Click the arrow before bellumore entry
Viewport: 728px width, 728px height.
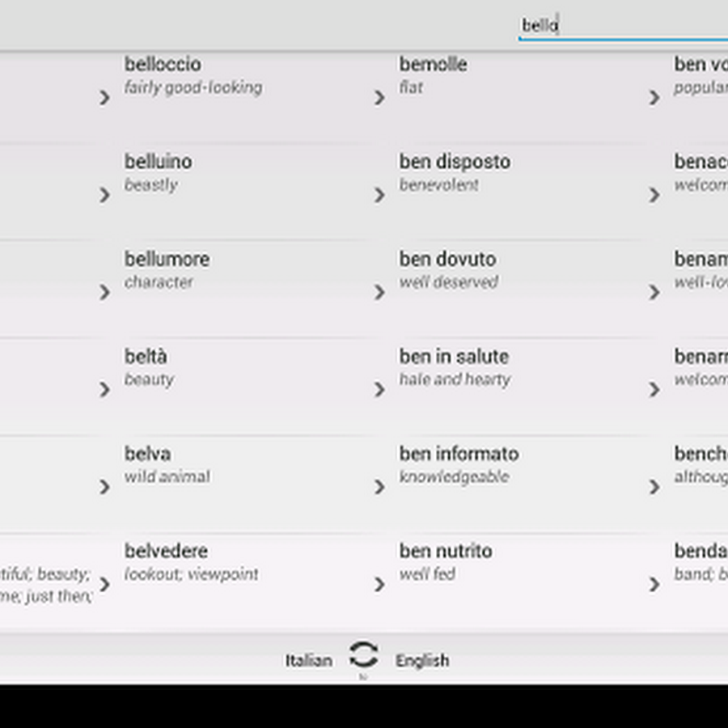105,292
